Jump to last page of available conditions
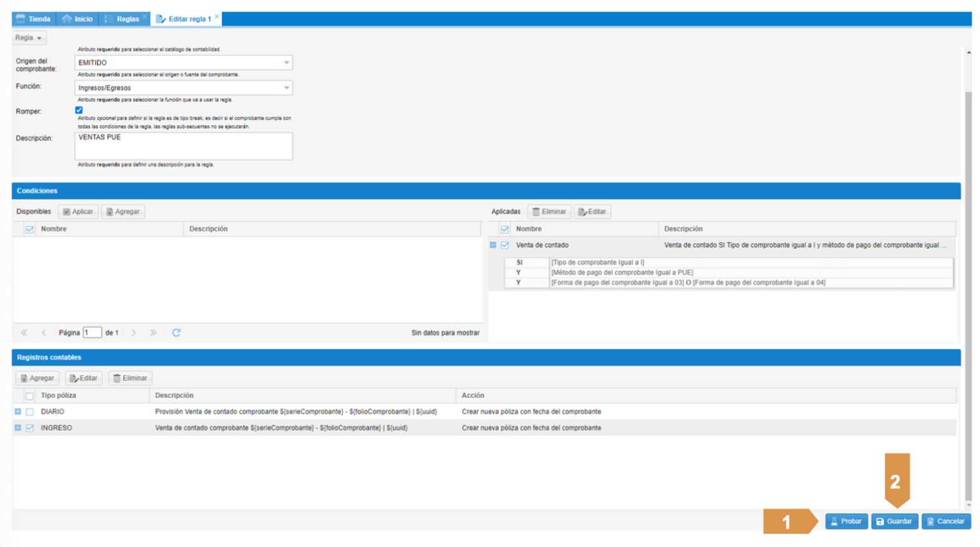 pyautogui.click(x=153, y=332)
